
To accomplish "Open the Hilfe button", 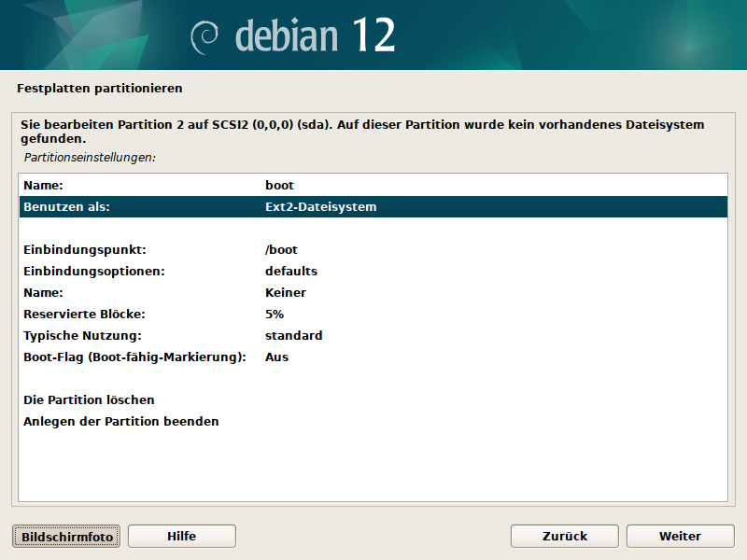I will point(181,536).
